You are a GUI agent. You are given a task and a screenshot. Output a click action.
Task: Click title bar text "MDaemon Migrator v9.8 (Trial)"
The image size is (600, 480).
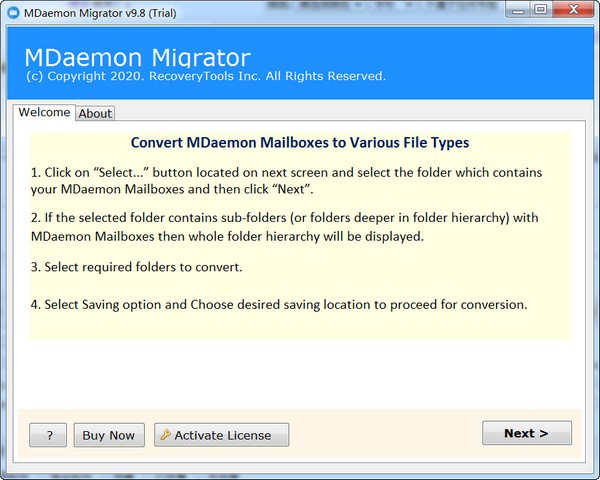tap(100, 13)
